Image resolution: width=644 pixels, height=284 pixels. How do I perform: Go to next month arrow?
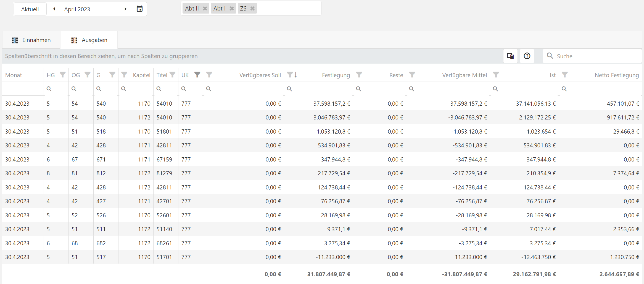point(125,9)
